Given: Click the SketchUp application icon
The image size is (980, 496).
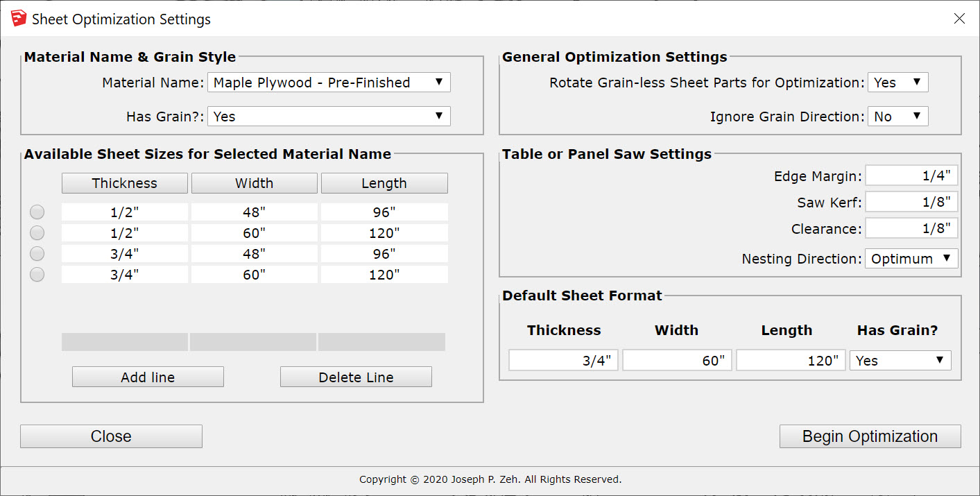Looking at the screenshot, I should click(18, 17).
